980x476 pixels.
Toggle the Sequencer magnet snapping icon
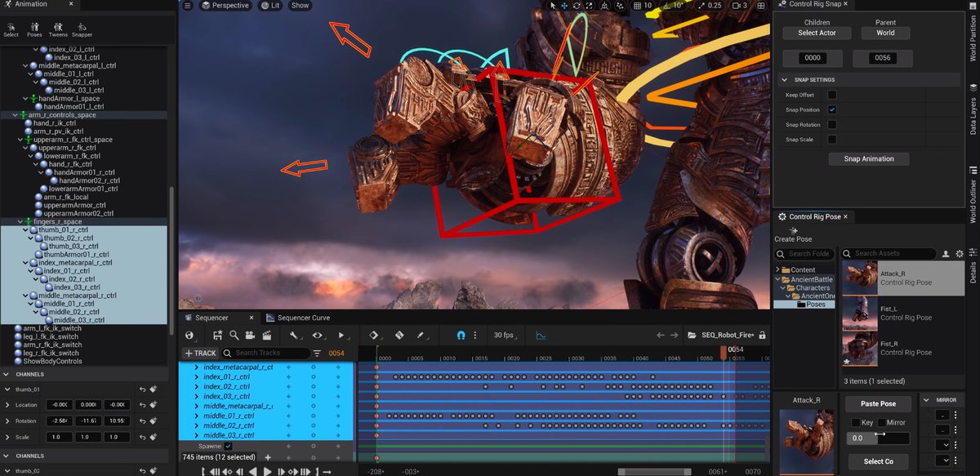coord(461,335)
